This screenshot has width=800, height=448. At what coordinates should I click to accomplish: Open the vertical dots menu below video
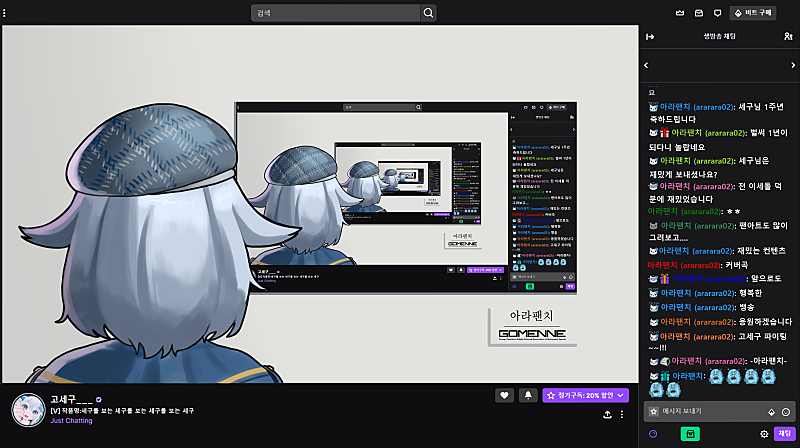(621, 414)
